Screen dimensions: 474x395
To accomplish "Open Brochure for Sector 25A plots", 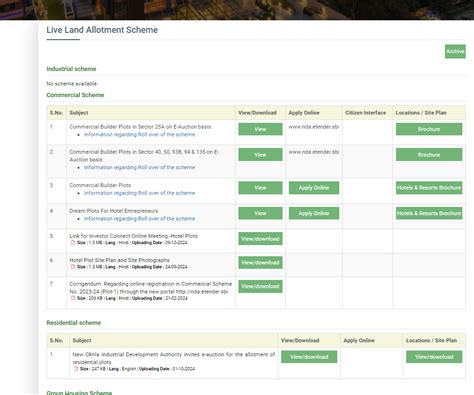I will pos(429,129).
